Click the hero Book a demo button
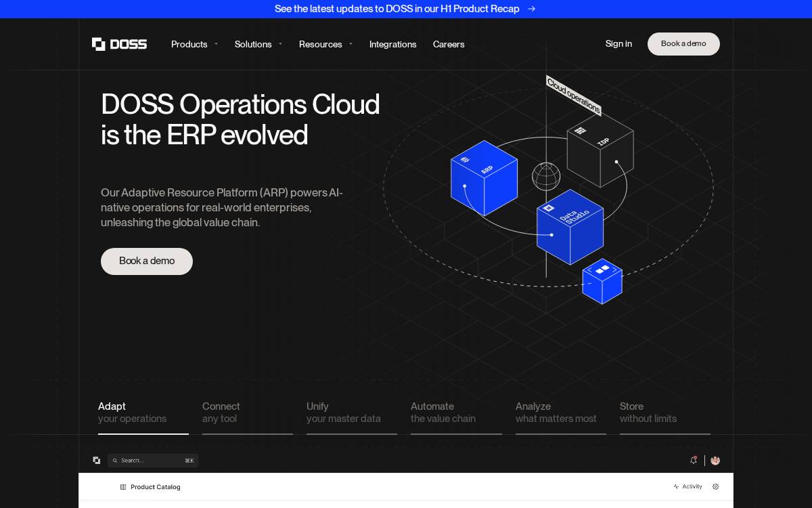 [147, 261]
